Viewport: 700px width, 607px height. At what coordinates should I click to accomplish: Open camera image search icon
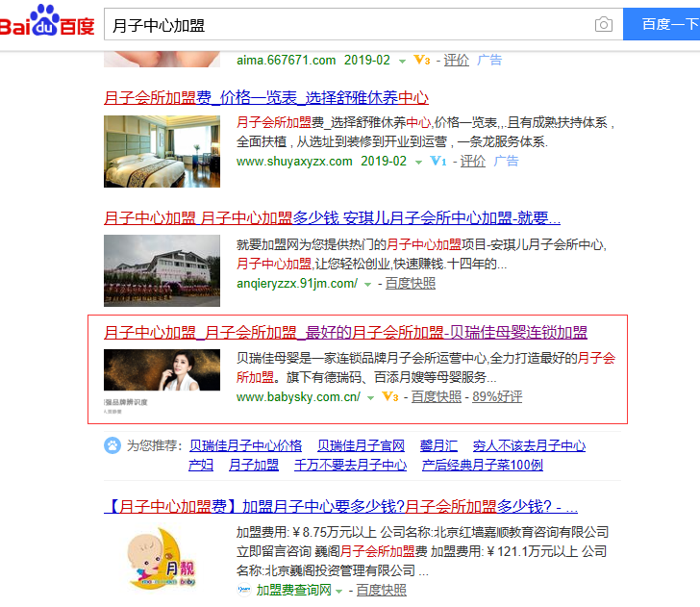[x=603, y=24]
